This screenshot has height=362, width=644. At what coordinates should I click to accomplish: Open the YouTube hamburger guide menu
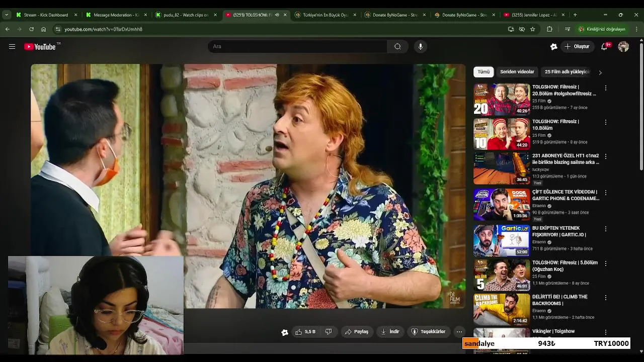pos(12,47)
